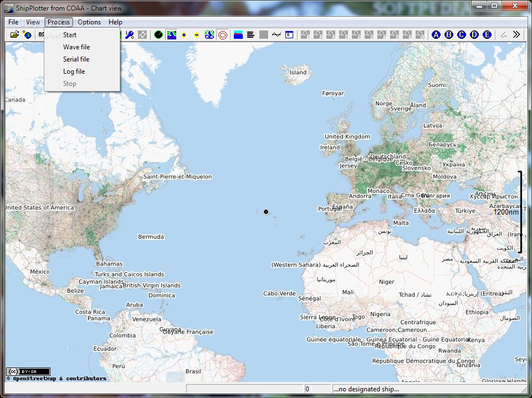Click the gray sharing arrows icon

[142, 34]
